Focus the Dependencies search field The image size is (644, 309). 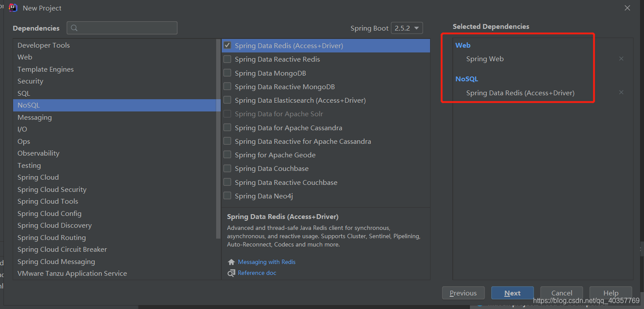coord(122,28)
